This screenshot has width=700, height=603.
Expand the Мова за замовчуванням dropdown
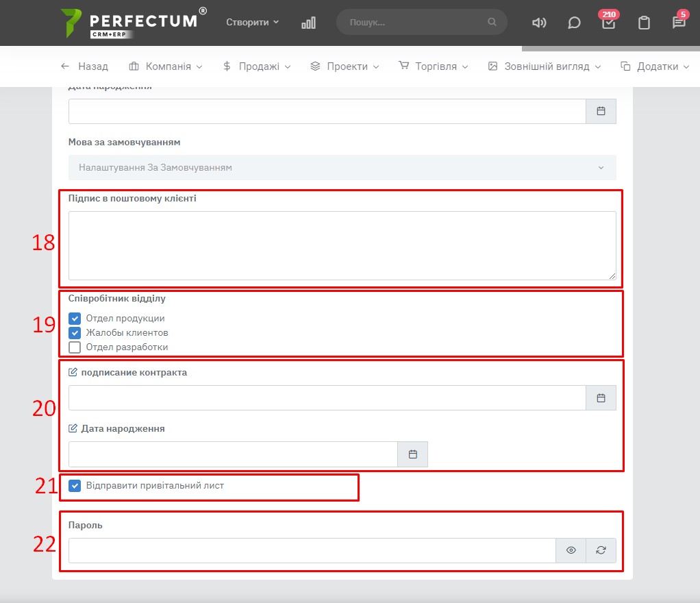[342, 168]
